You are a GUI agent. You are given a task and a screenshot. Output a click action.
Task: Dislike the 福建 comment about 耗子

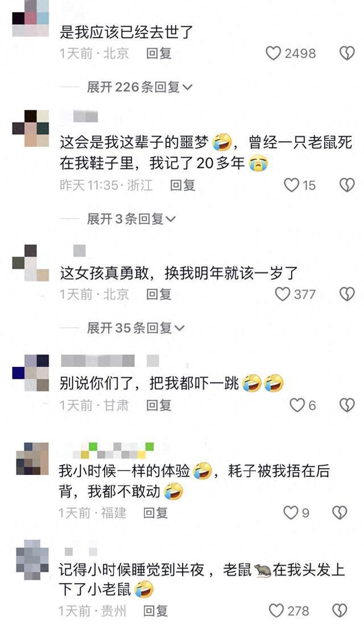pyautogui.click(x=340, y=513)
